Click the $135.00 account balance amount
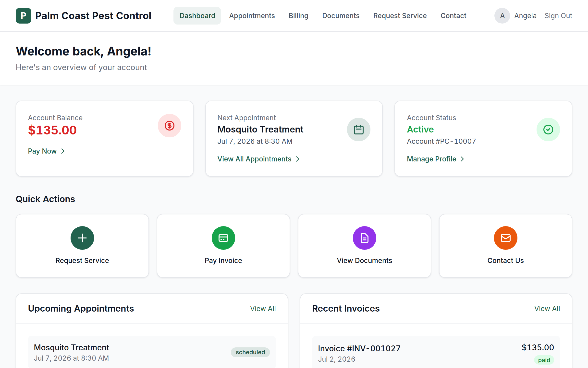This screenshot has height=368, width=588. 52,130
